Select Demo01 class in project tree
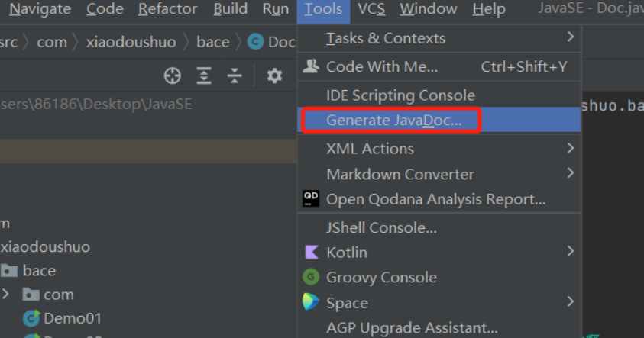Viewport: 644px width, 338px height. coord(72,317)
